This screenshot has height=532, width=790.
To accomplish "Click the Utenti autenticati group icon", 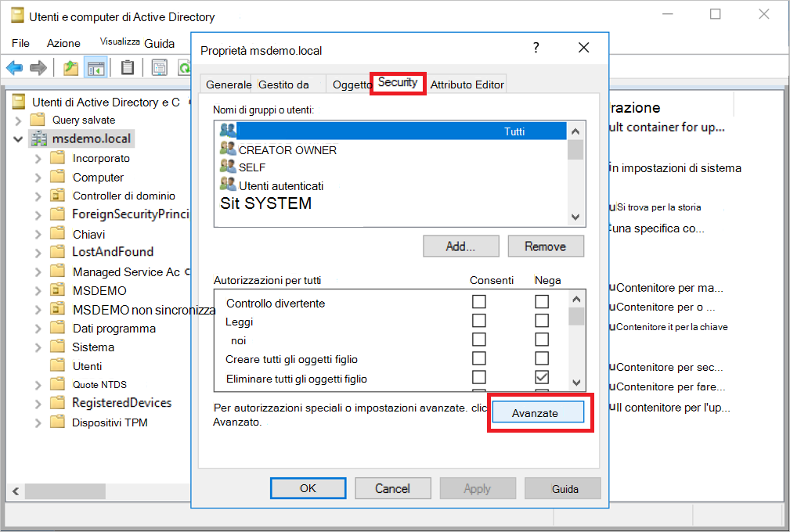I will (228, 184).
